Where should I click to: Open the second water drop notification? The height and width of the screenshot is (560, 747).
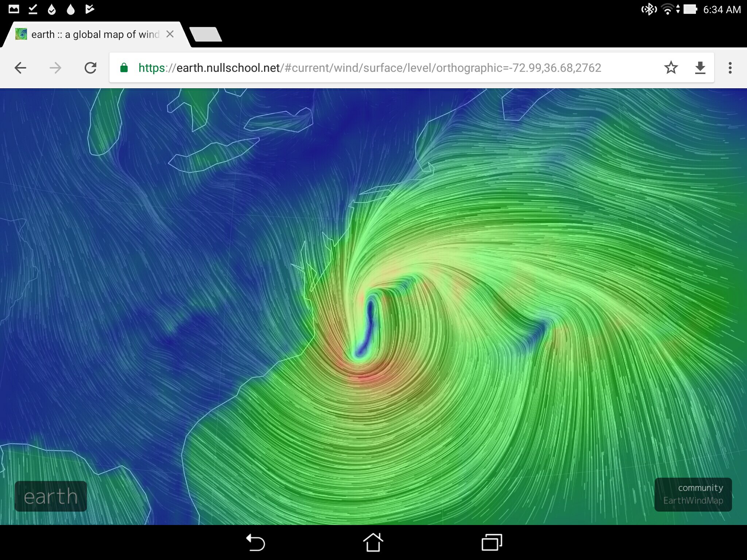tap(71, 9)
